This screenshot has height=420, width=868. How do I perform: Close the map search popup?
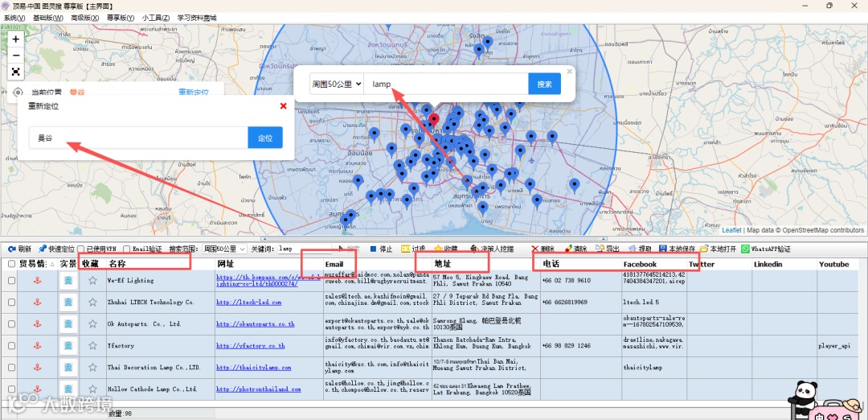[x=570, y=72]
